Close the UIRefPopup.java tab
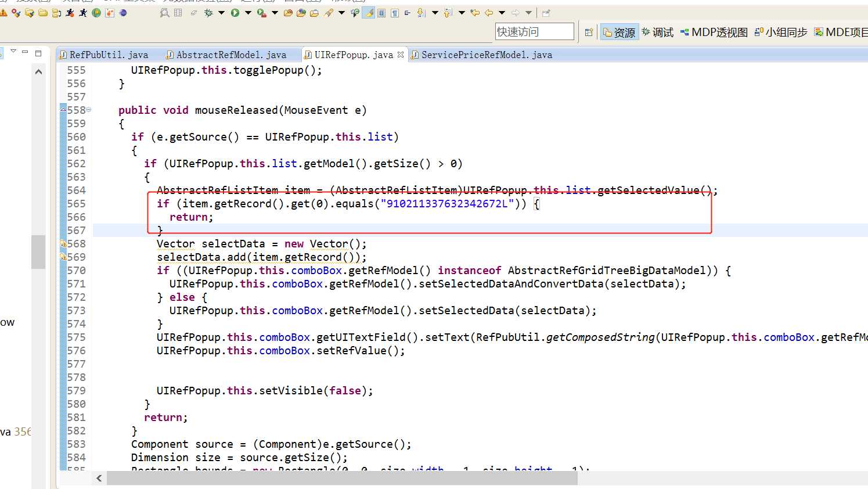Image resolution: width=868 pixels, height=489 pixels. pyautogui.click(x=401, y=55)
